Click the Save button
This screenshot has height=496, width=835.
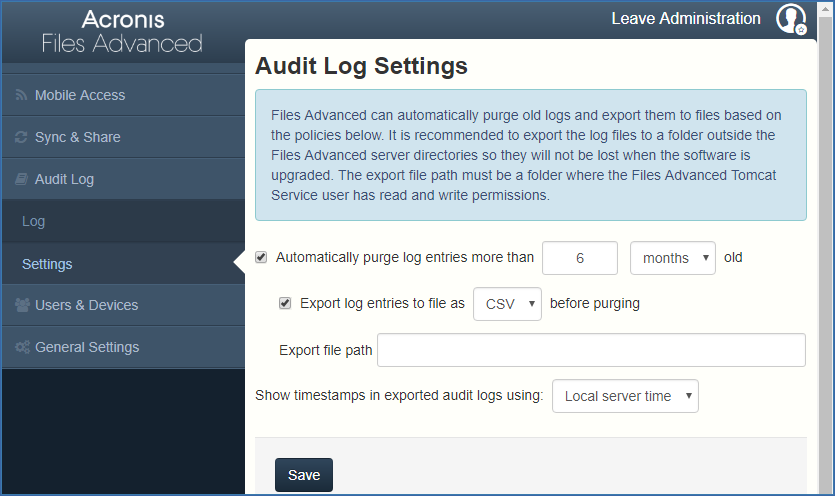304,475
